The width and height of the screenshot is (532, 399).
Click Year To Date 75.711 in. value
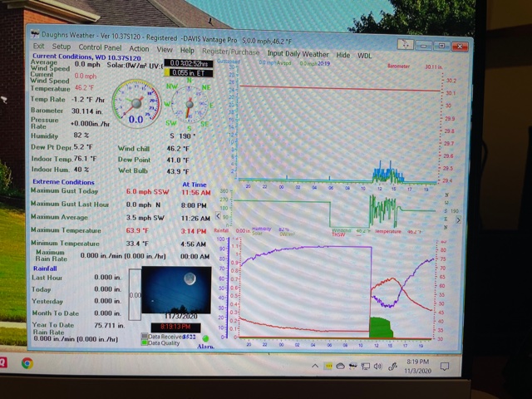pyautogui.click(x=110, y=325)
